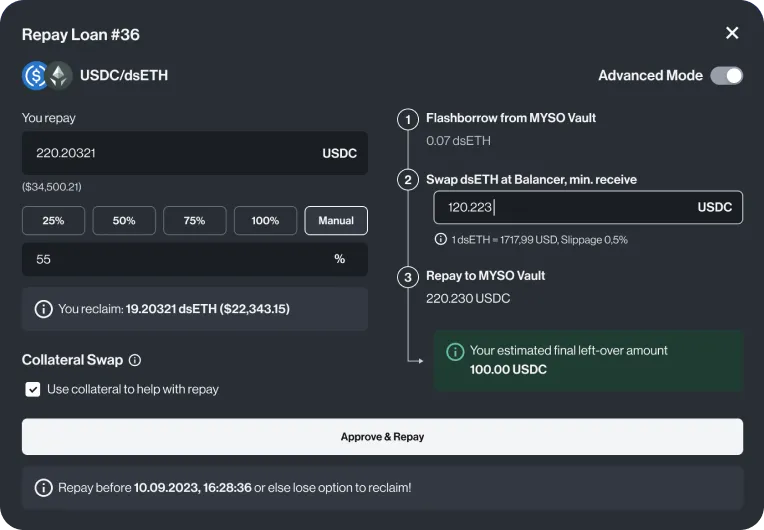Viewport: 764px width, 530px height.
Task: Focus the min. receive USDC input field
Action: click(x=588, y=208)
